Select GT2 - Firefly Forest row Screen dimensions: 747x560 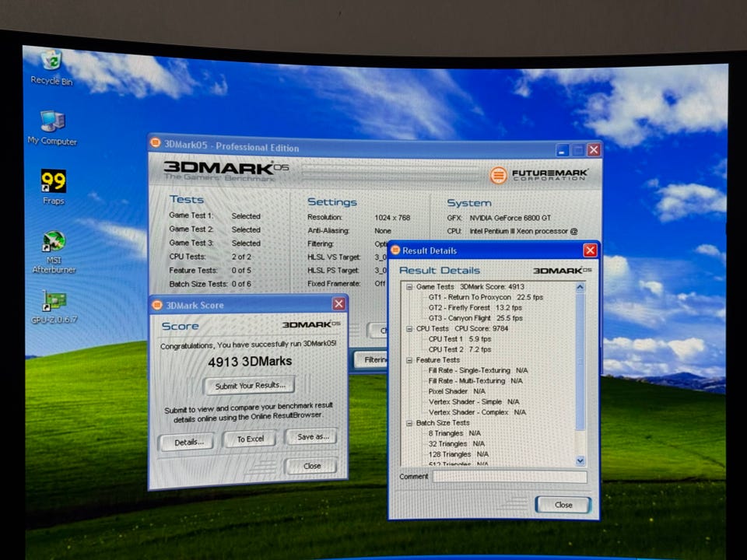click(475, 308)
